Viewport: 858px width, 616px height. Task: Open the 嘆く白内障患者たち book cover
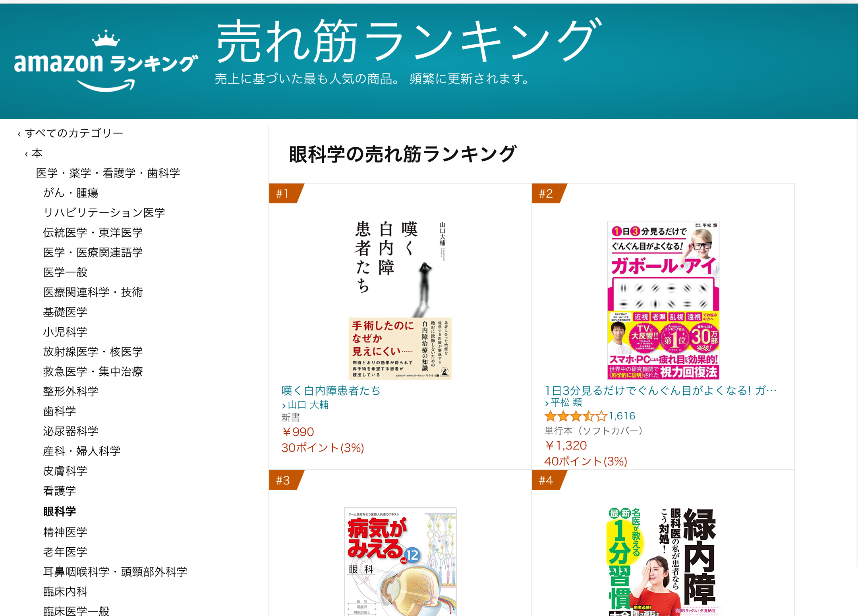[400, 300]
